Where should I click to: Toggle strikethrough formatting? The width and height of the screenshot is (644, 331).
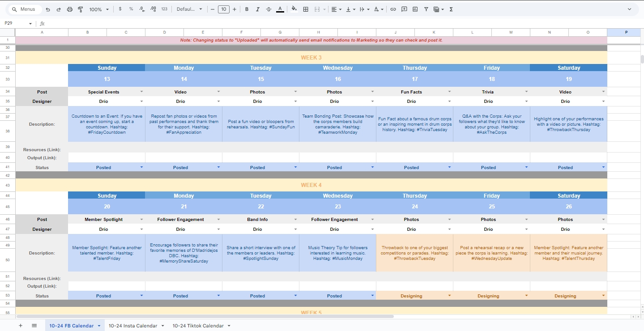269,9
